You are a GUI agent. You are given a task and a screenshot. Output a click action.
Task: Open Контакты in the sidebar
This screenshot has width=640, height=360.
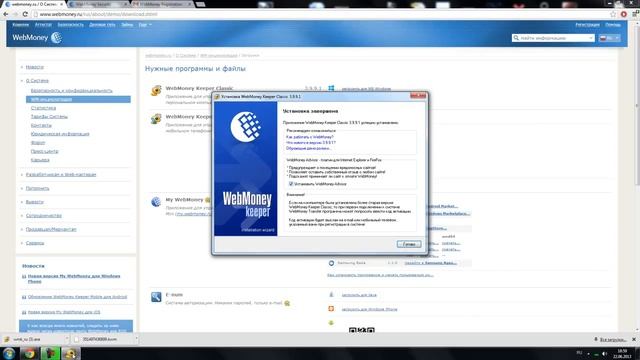[41, 125]
